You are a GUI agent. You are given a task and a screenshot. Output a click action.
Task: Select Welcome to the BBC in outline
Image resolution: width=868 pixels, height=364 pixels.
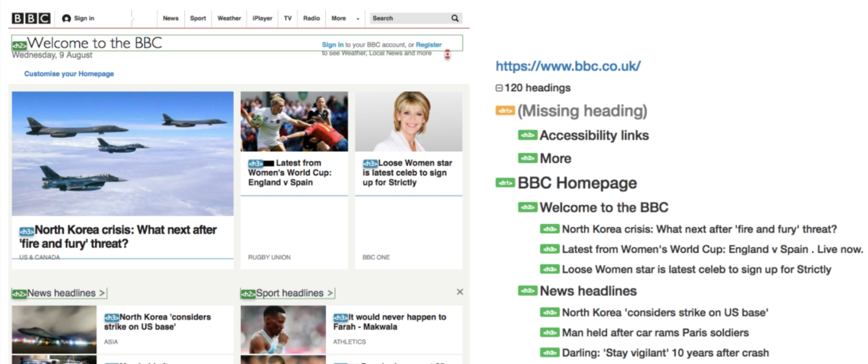(604, 207)
